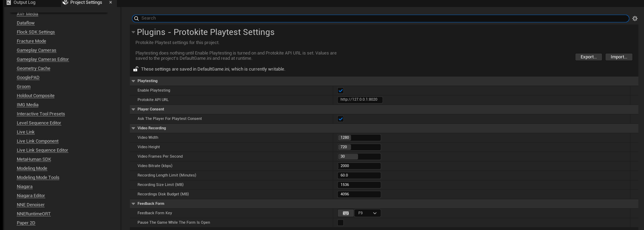Screen dimensions: 644x230
Task: Open IMG Media settings
Action: (28, 105)
